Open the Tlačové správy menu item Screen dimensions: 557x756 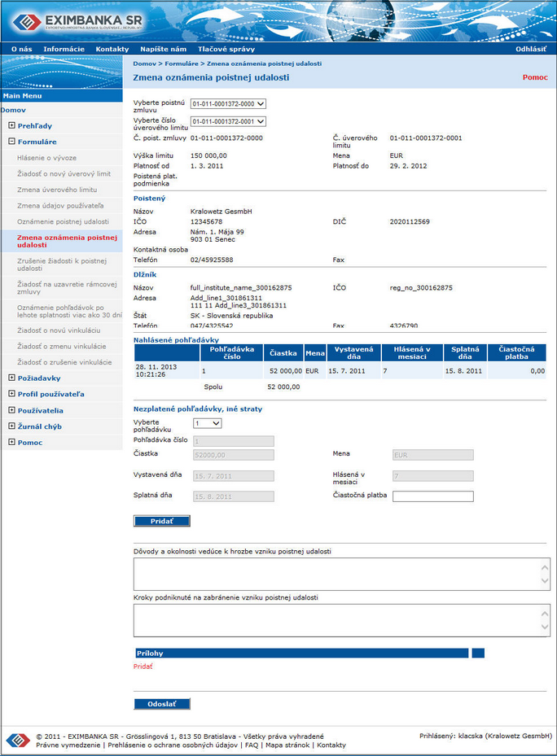click(x=226, y=49)
